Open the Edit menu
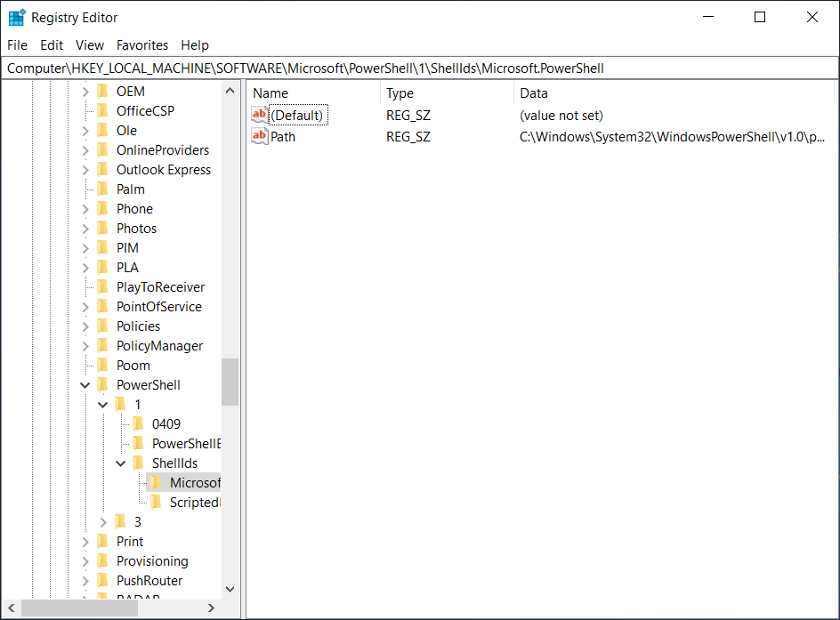The height and width of the screenshot is (620, 840). click(52, 45)
